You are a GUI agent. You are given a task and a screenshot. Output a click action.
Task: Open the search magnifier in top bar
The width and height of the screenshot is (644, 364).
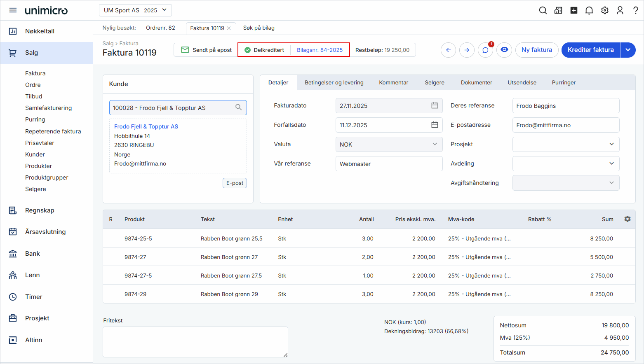pos(543,10)
